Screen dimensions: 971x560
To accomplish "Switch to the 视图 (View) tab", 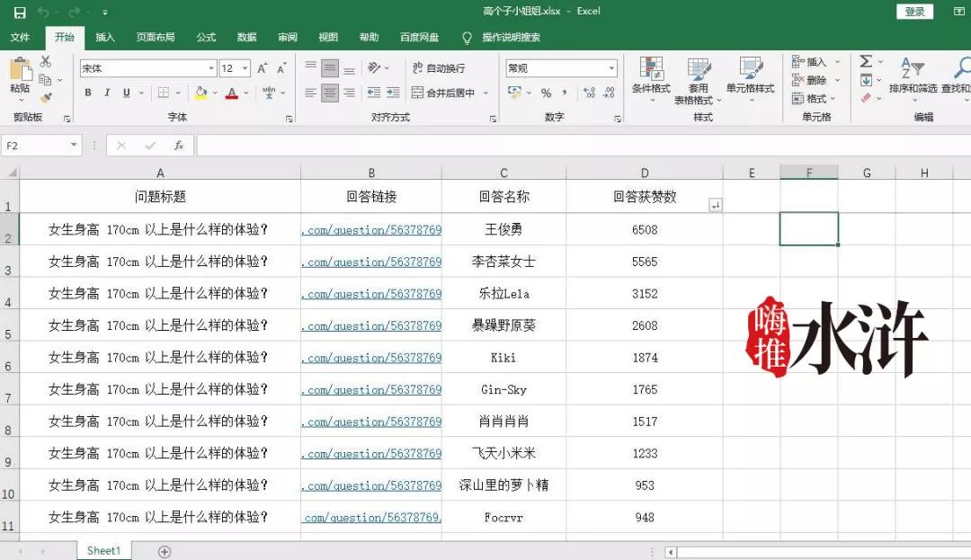I will tap(328, 37).
